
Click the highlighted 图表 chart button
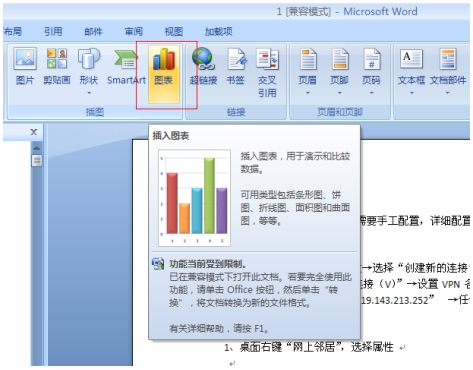click(164, 74)
